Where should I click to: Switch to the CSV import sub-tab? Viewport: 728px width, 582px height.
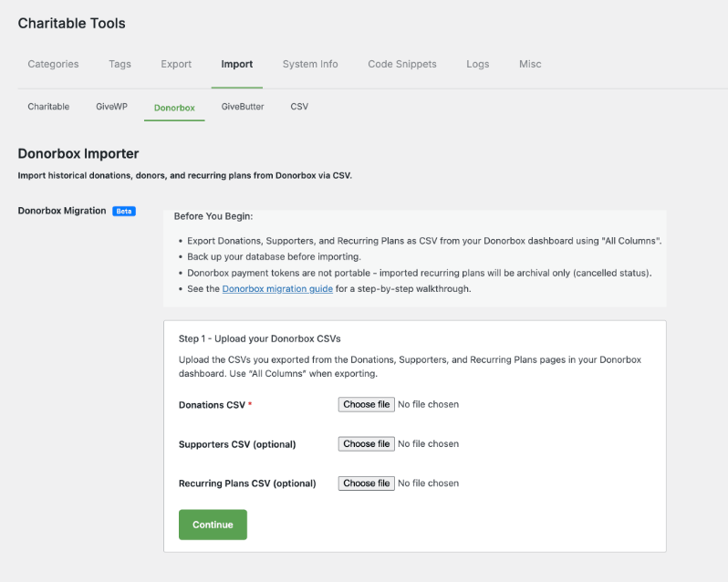tap(299, 107)
